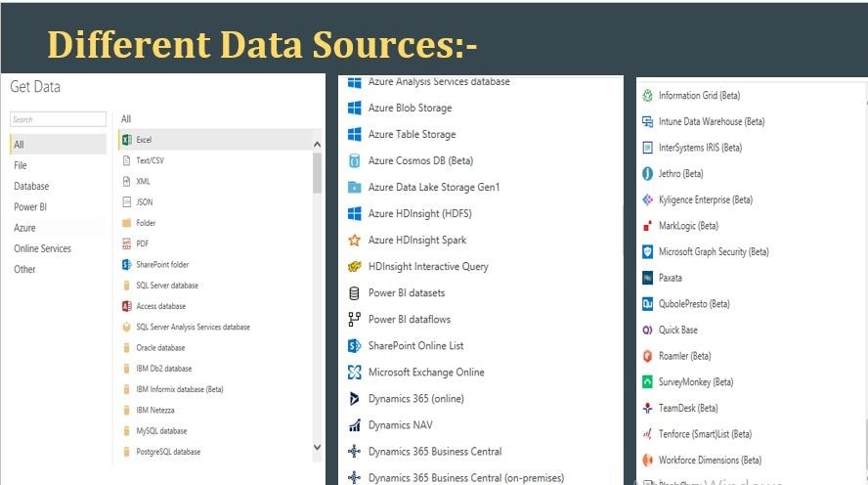
Task: Click the Access database icon
Action: click(x=127, y=306)
